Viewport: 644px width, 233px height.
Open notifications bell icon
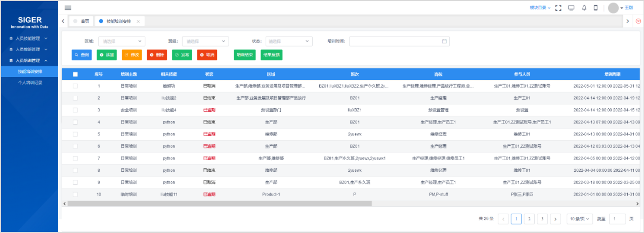click(584, 8)
